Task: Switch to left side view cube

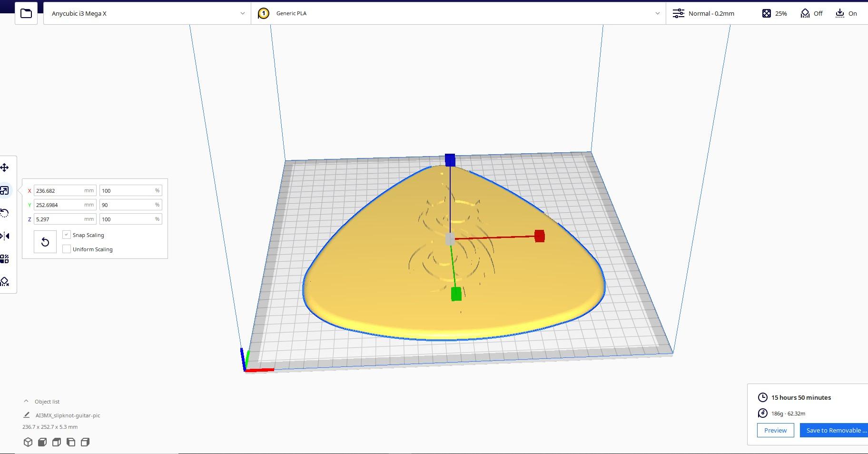Action: pos(71,442)
